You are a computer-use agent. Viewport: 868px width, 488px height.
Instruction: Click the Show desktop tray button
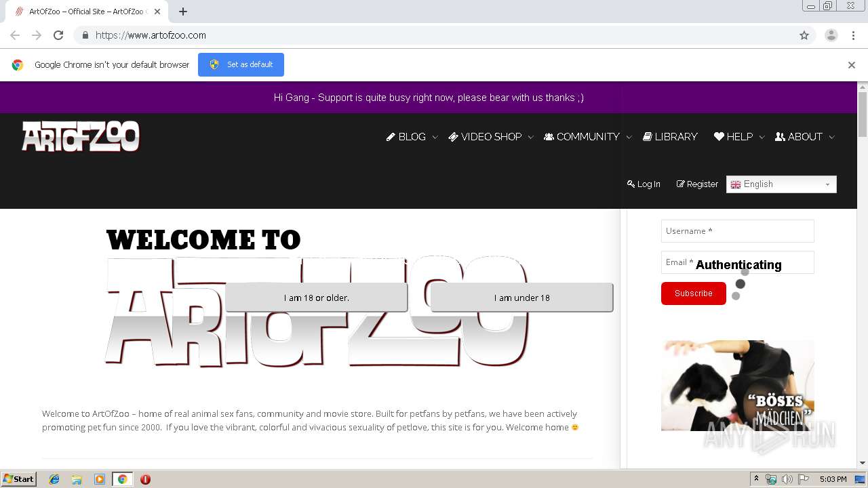[x=861, y=479]
